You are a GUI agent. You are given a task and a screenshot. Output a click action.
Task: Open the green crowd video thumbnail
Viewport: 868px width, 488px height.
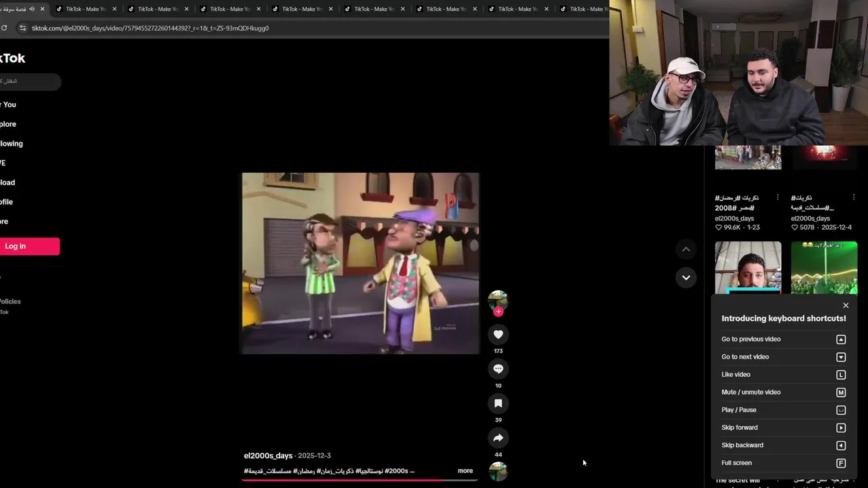[x=824, y=268]
